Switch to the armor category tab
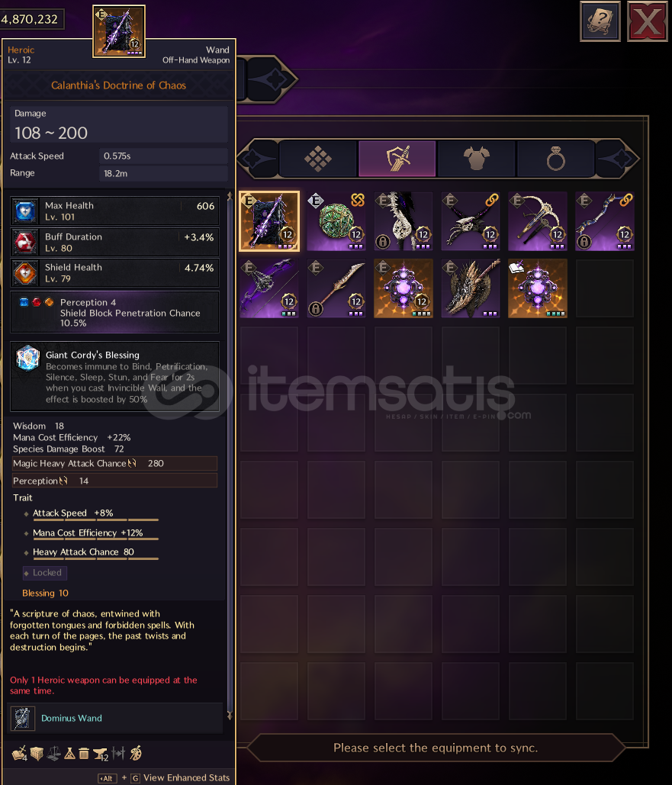 pyautogui.click(x=476, y=159)
